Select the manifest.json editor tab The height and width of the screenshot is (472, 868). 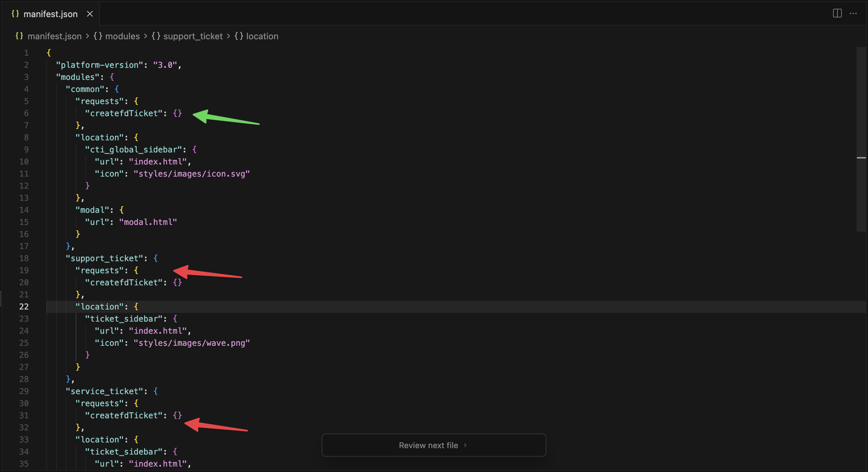pyautogui.click(x=50, y=14)
